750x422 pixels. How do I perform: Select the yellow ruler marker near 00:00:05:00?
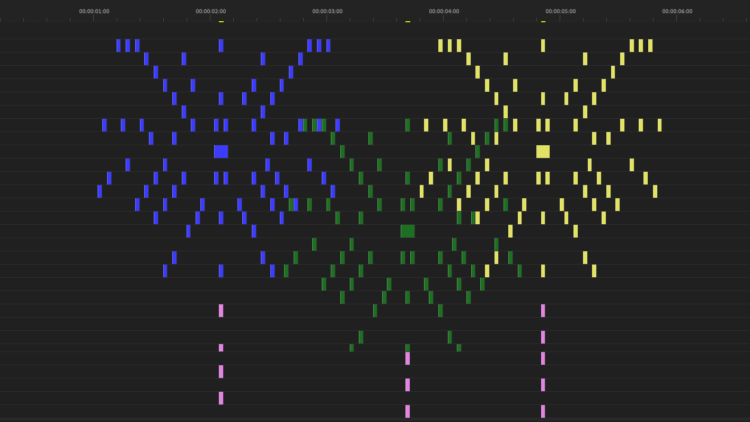tap(543, 20)
